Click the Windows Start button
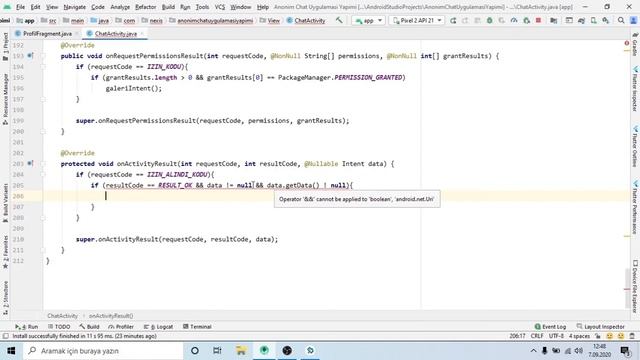This screenshot has width=640, height=360. click(x=11, y=351)
